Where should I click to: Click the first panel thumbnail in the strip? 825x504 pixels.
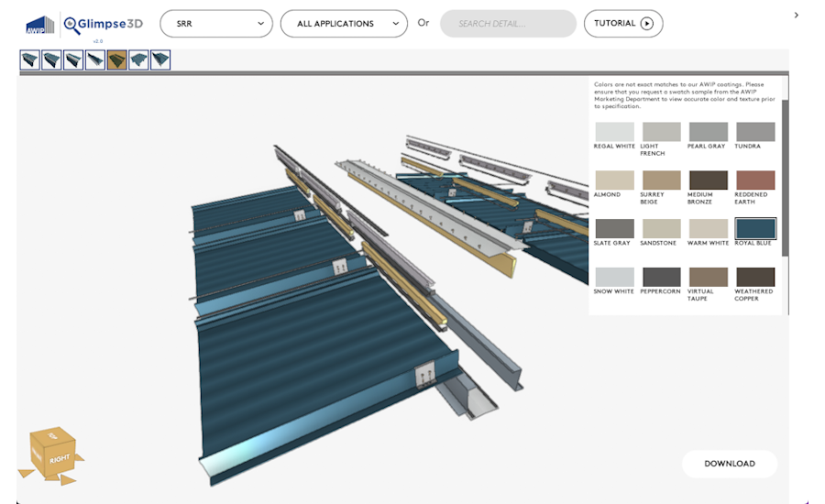pyautogui.click(x=29, y=60)
